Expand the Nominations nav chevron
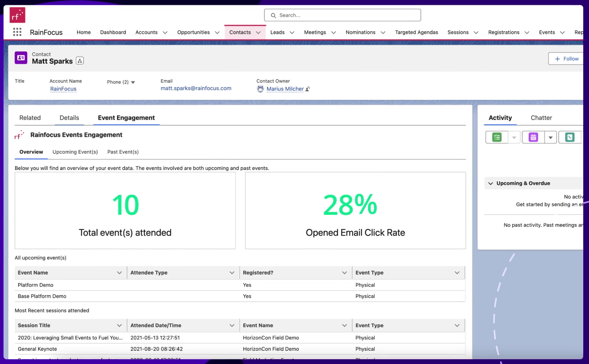 tap(383, 33)
